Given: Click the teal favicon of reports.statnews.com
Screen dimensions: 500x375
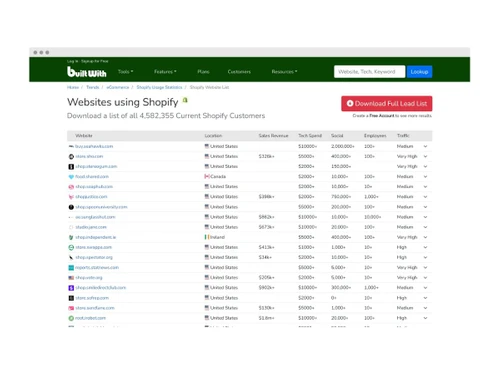Looking at the screenshot, I should [x=71, y=268].
